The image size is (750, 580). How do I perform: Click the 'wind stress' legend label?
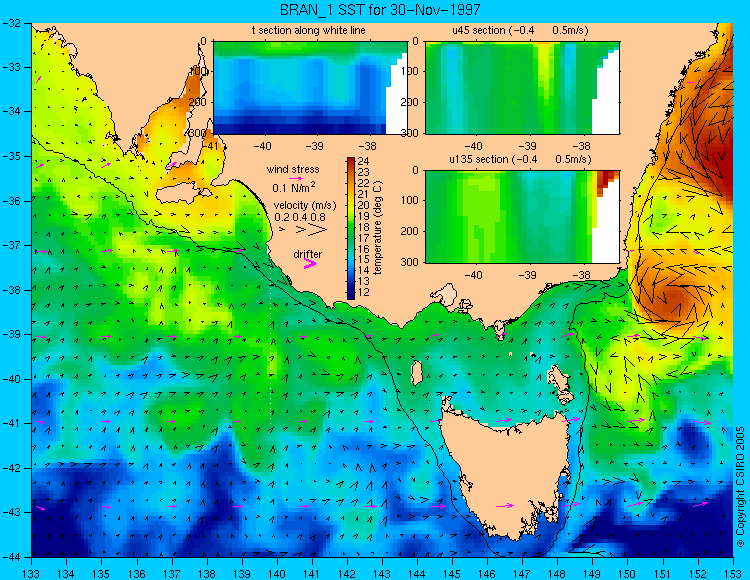[x=293, y=169]
